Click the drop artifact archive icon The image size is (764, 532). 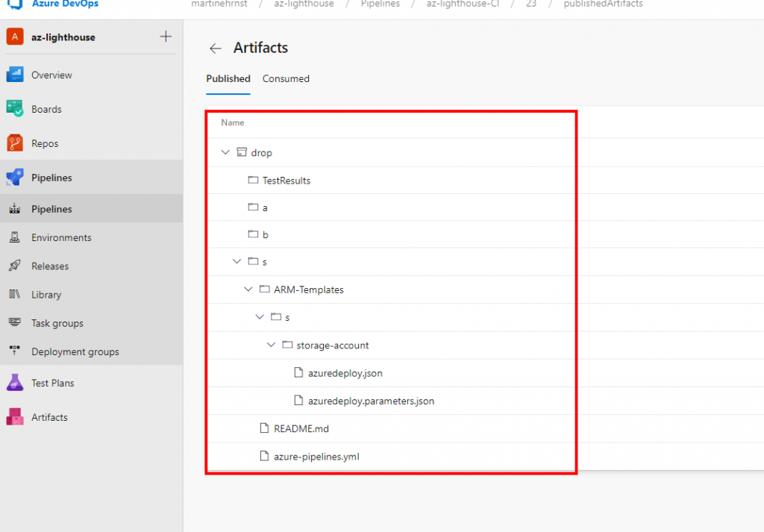[x=242, y=152]
